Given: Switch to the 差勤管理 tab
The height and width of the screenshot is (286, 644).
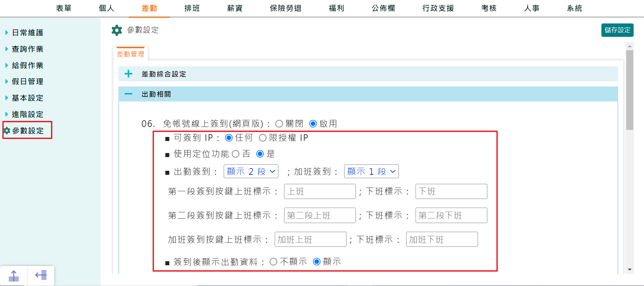Looking at the screenshot, I should click(130, 54).
